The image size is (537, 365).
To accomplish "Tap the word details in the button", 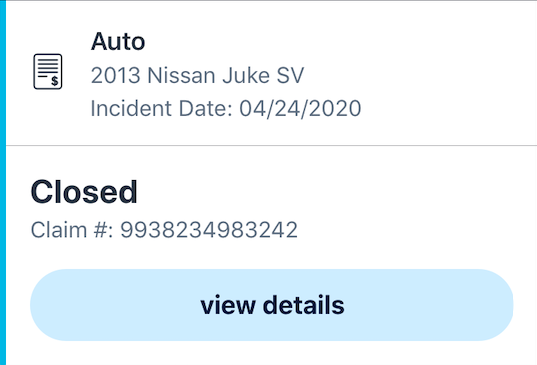I will [303, 305].
